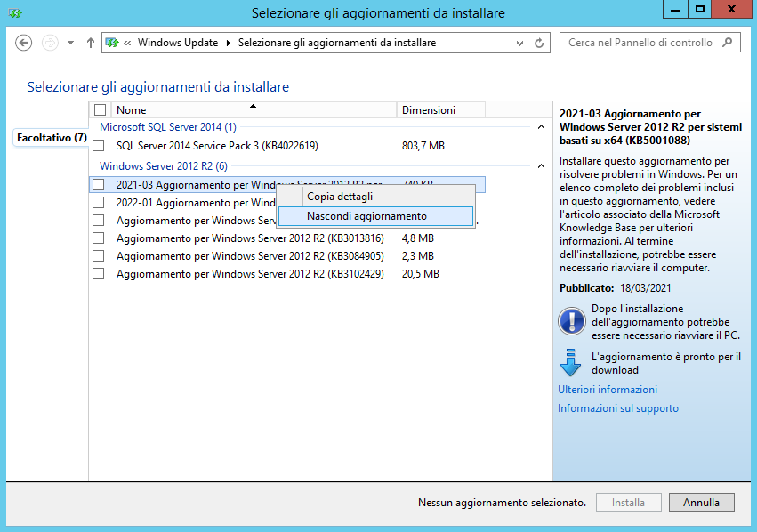Select the SQL Server 2014 Service Pack 3 row
Screen dimensions: 757x532
[287, 145]
